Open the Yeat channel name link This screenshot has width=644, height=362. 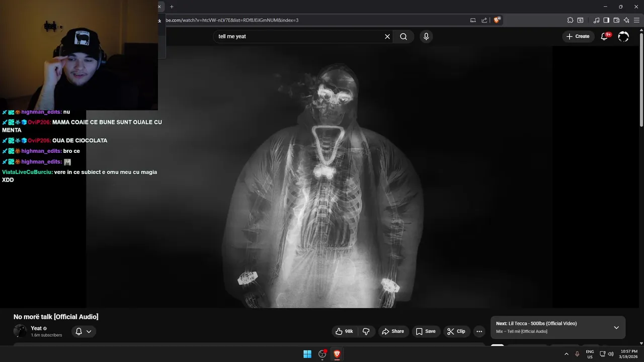tap(36, 328)
